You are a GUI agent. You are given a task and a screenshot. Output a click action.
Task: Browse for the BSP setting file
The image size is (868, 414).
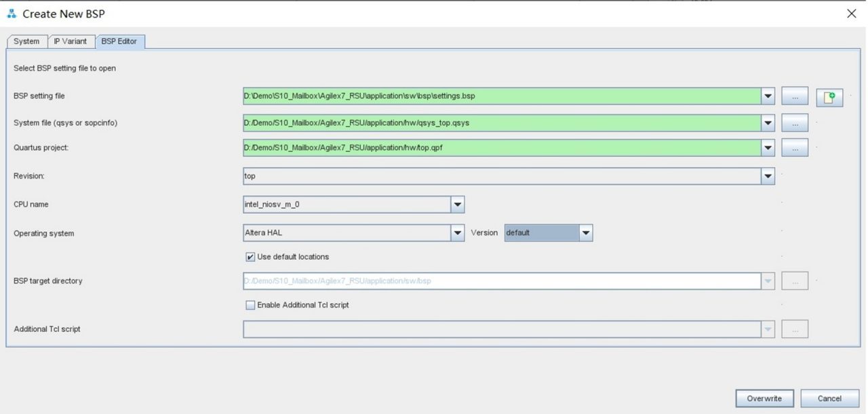click(x=795, y=96)
